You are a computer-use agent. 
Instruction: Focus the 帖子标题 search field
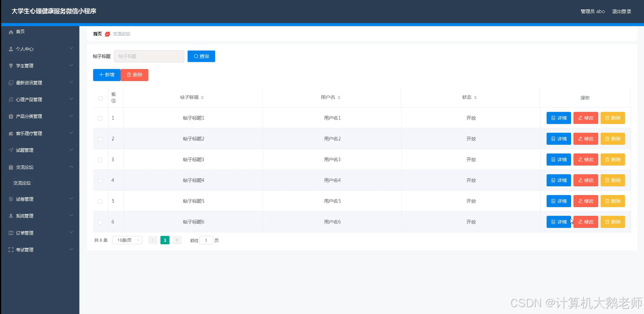(x=149, y=56)
